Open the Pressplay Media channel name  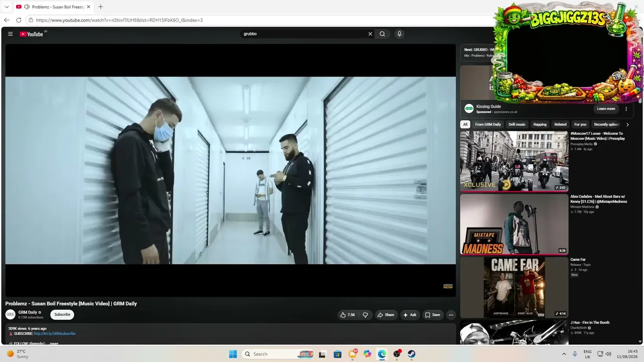(x=582, y=144)
